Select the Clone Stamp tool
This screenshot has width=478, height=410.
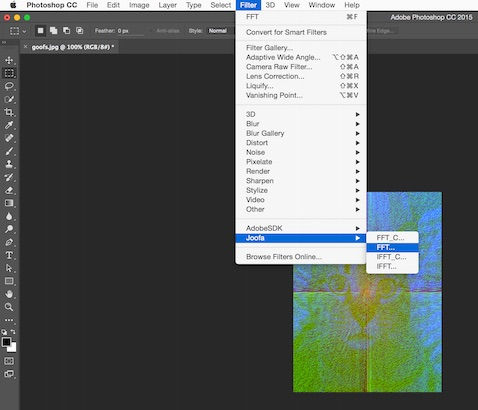(9, 164)
